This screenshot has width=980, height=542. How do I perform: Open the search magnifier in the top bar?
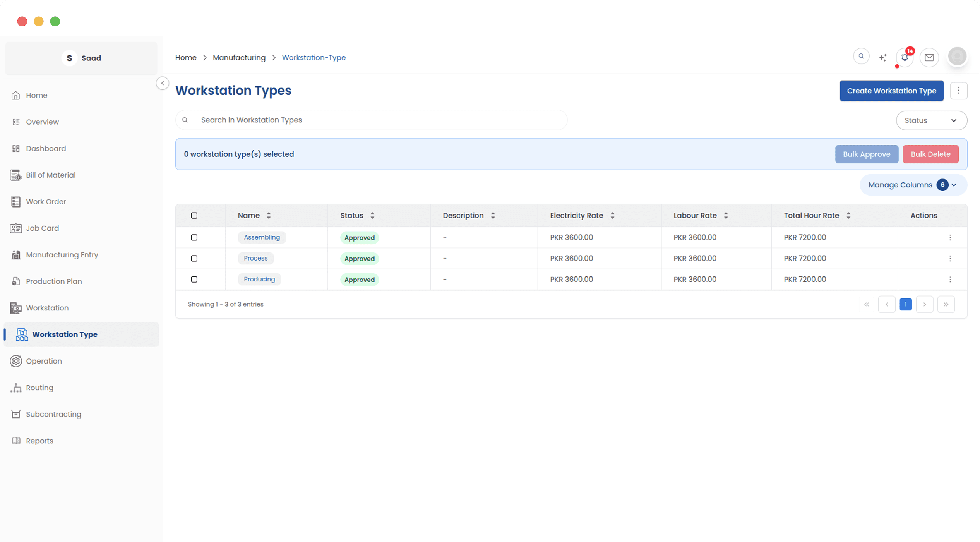tap(861, 56)
